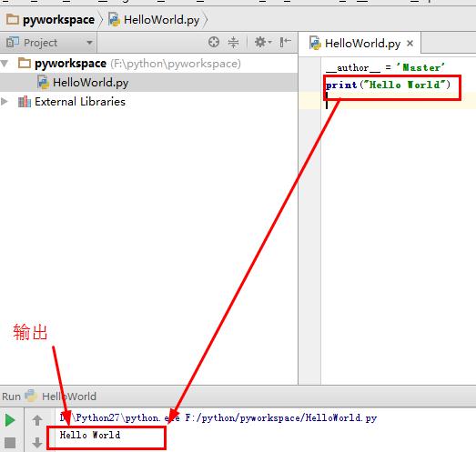
Task: Stop the running process with the stop button
Action: point(10,443)
